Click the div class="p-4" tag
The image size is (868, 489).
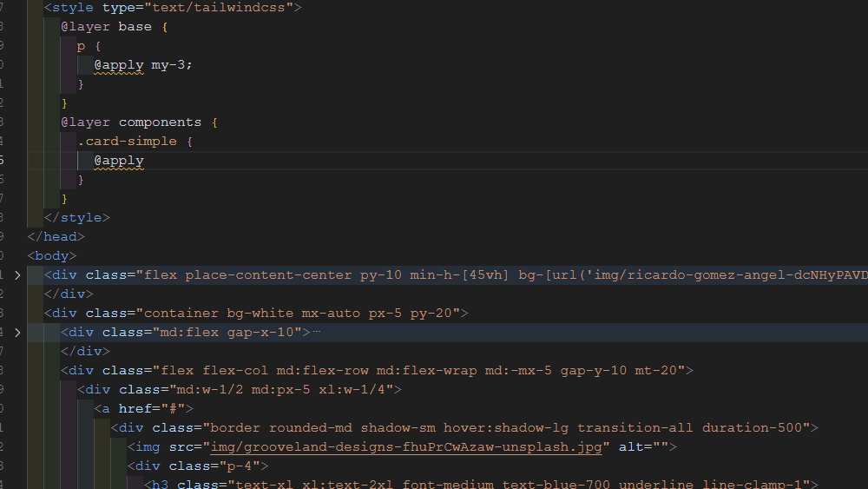[x=198, y=466]
